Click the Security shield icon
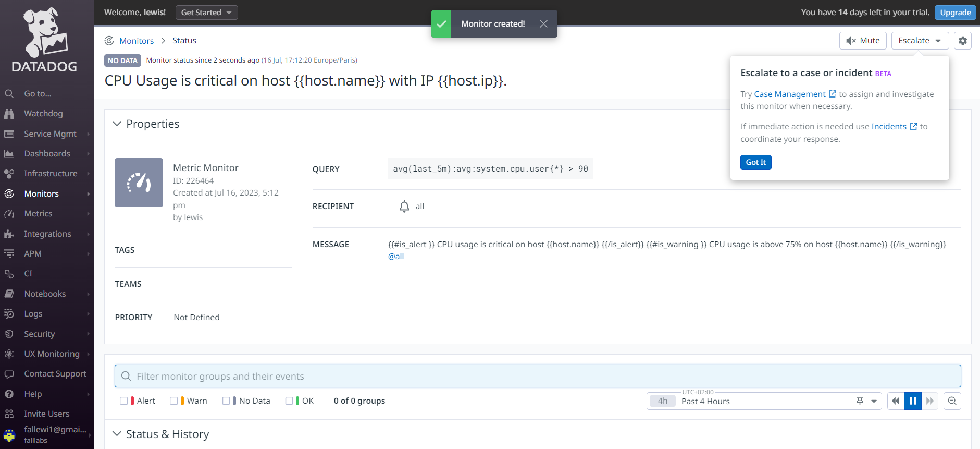The width and height of the screenshot is (980, 449). point(9,334)
